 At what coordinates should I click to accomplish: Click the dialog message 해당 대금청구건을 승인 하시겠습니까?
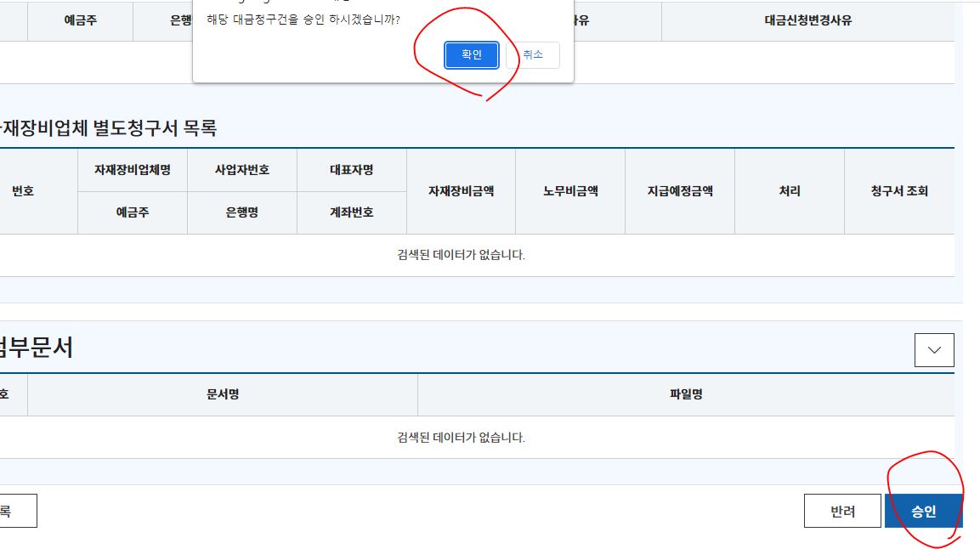point(303,20)
